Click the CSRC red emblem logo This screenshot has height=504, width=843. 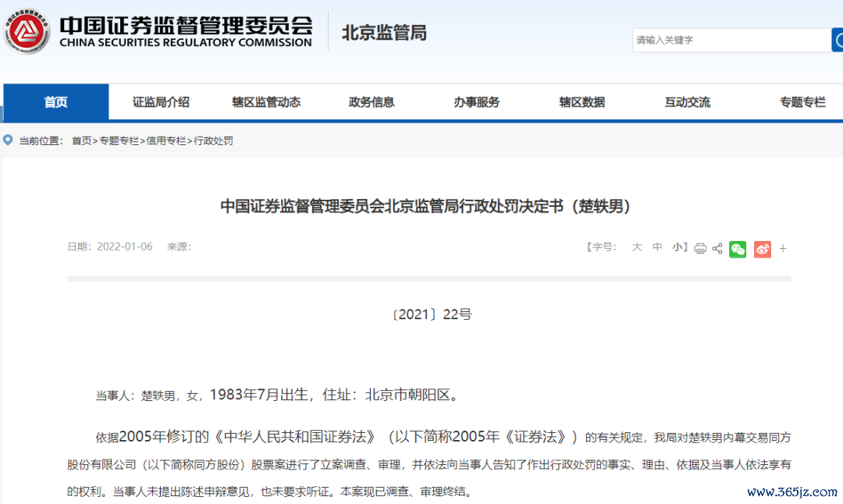tap(27, 31)
